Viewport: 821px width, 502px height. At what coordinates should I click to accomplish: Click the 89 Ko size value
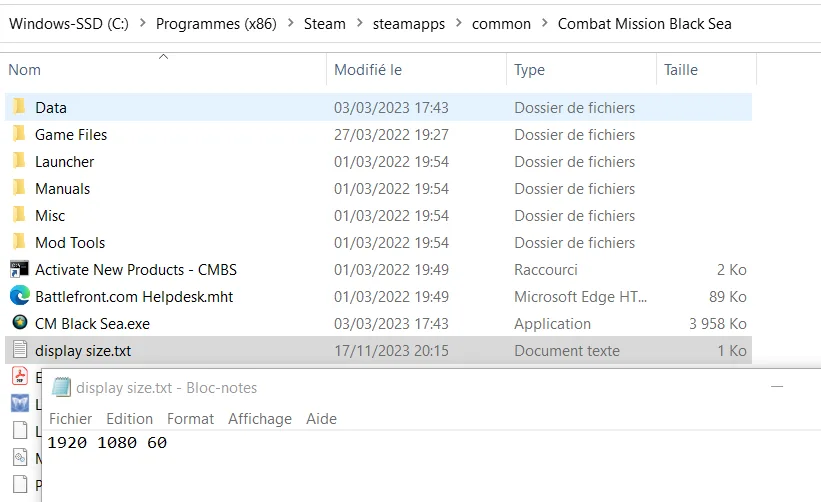[x=727, y=297]
